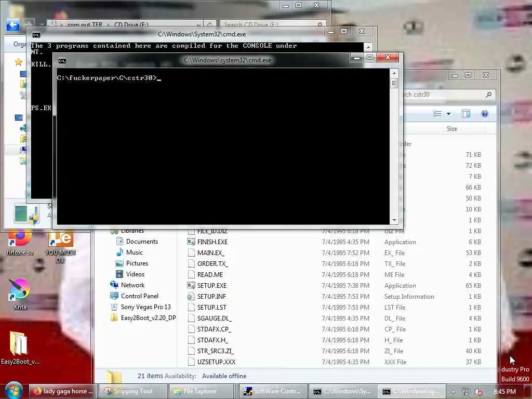Go back in CD Drive Explorer window

(13, 24)
